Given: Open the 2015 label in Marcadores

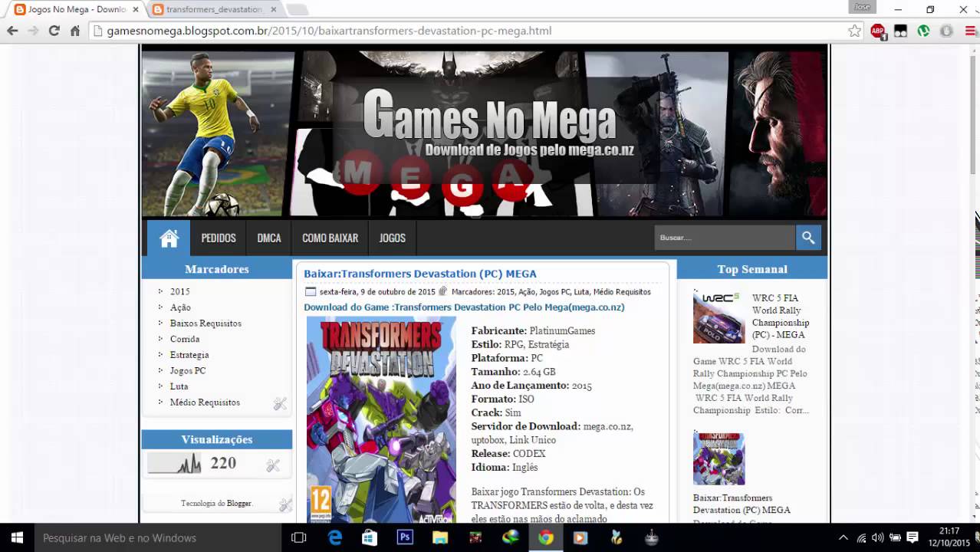Looking at the screenshot, I should coord(180,291).
